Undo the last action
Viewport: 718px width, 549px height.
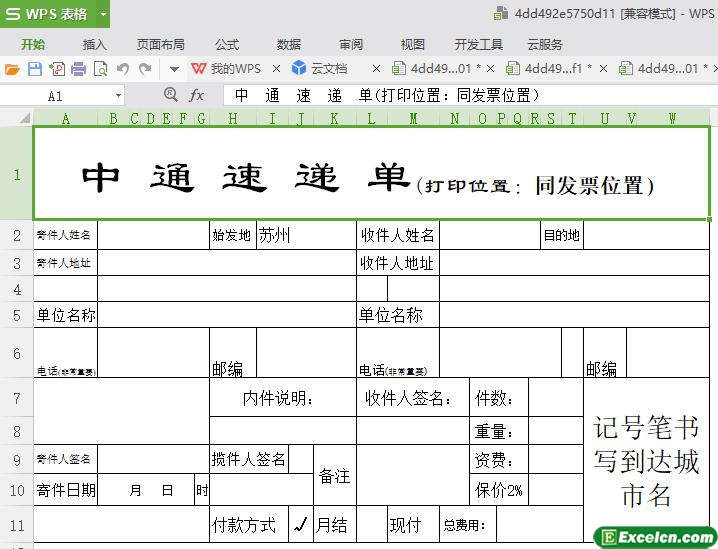(x=123, y=69)
